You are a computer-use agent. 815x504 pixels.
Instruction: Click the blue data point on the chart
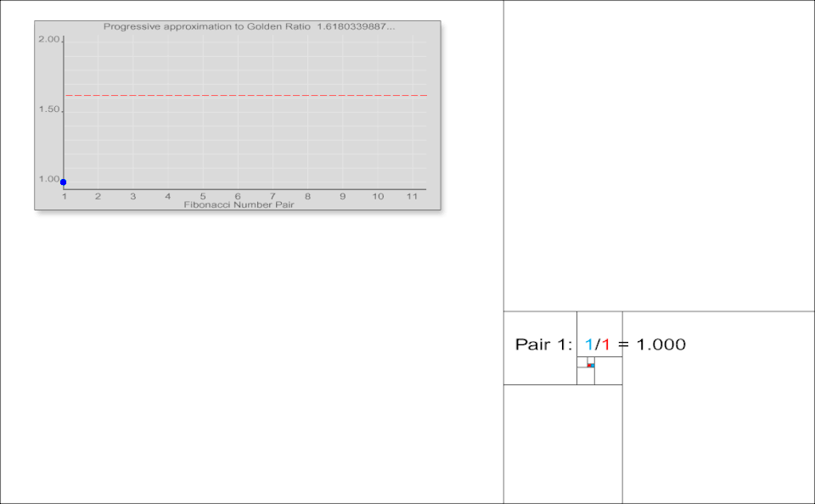[x=64, y=182]
